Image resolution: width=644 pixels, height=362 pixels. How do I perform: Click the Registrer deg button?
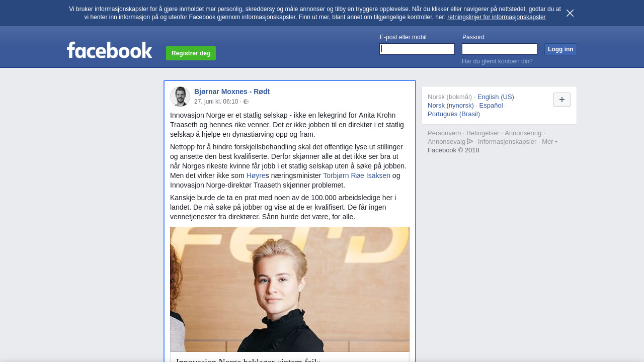[191, 53]
